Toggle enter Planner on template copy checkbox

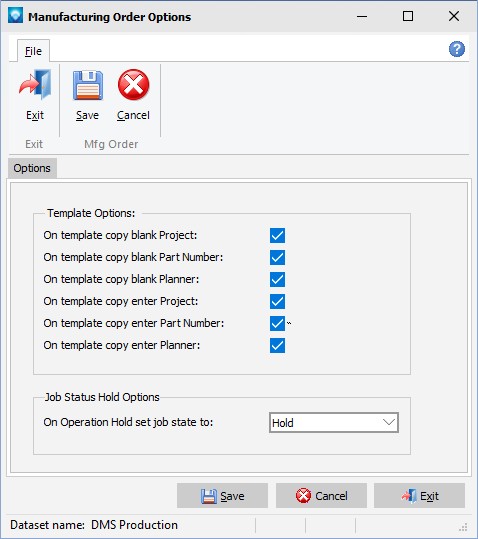coord(277,345)
